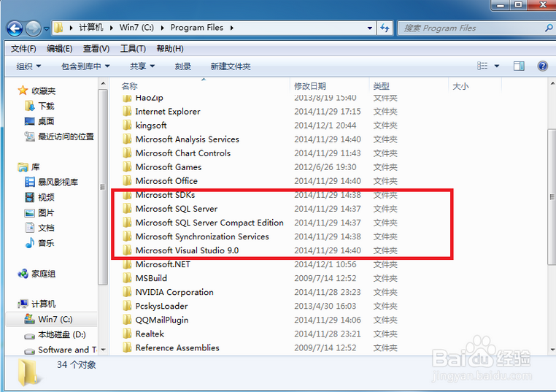Image resolution: width=556 pixels, height=392 pixels.
Task: Click the file list vertical scrollbar thumb
Action: point(552,197)
